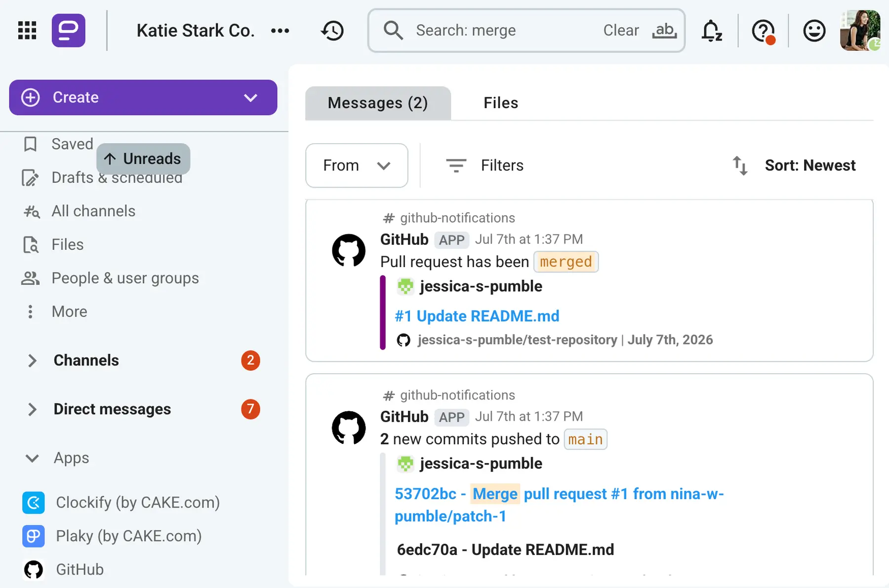Viewport: 889px width, 588px height.
Task: Click the Filters lines icon
Action: tap(456, 165)
